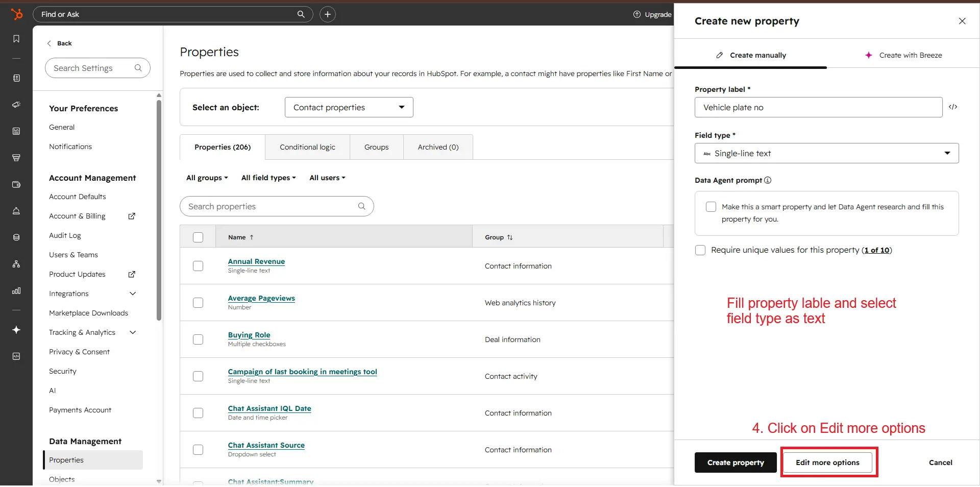980x487 pixels.
Task: Check the Chat Assistant Source row checkbox
Action: coord(198,450)
